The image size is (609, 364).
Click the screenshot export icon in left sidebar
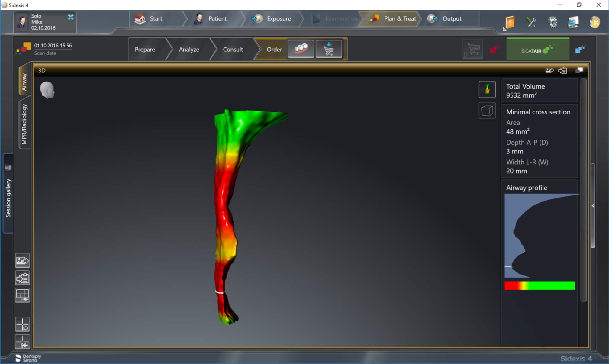click(23, 261)
